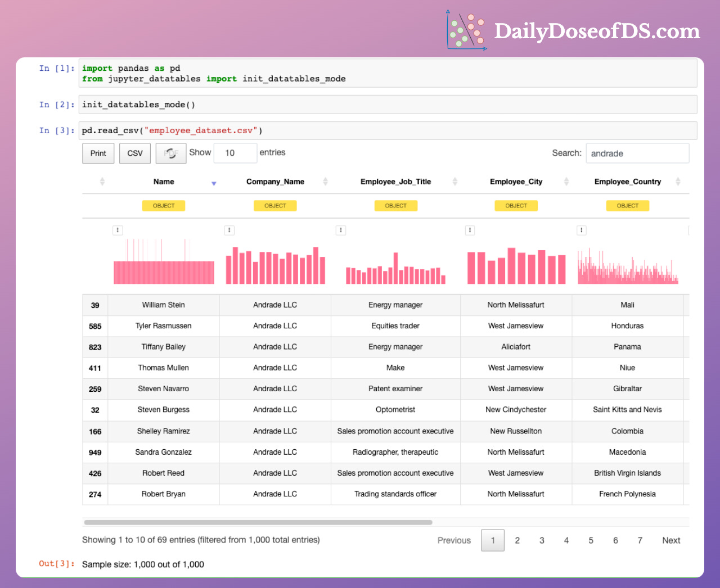Click the kebab icon above Company_Name histogram

click(229, 230)
